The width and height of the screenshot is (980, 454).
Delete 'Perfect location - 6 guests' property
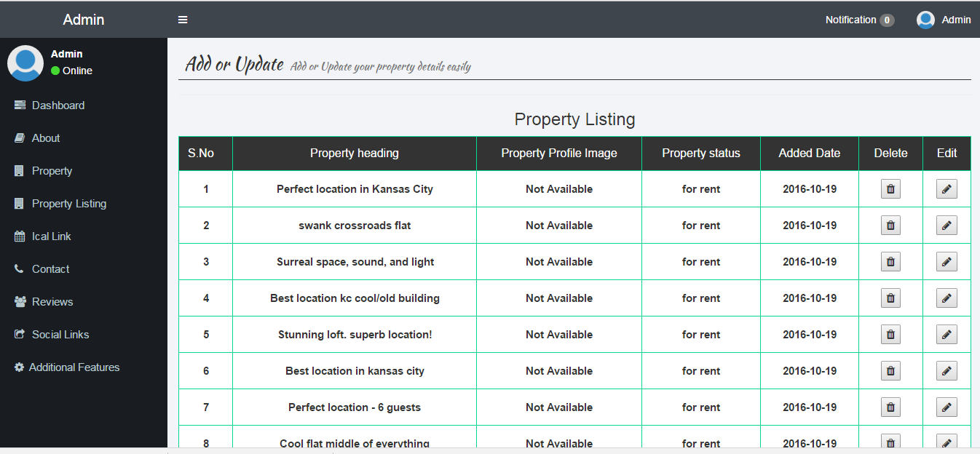click(890, 407)
